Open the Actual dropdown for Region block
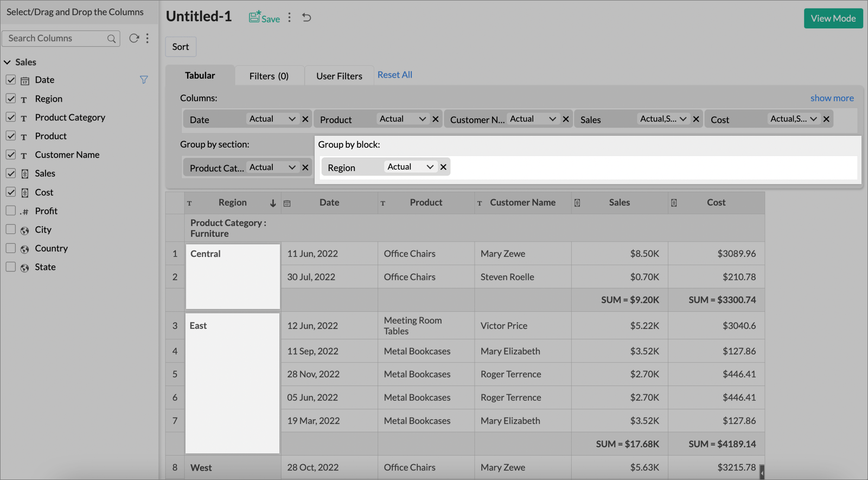Image resolution: width=868 pixels, height=480 pixels. [x=411, y=167]
